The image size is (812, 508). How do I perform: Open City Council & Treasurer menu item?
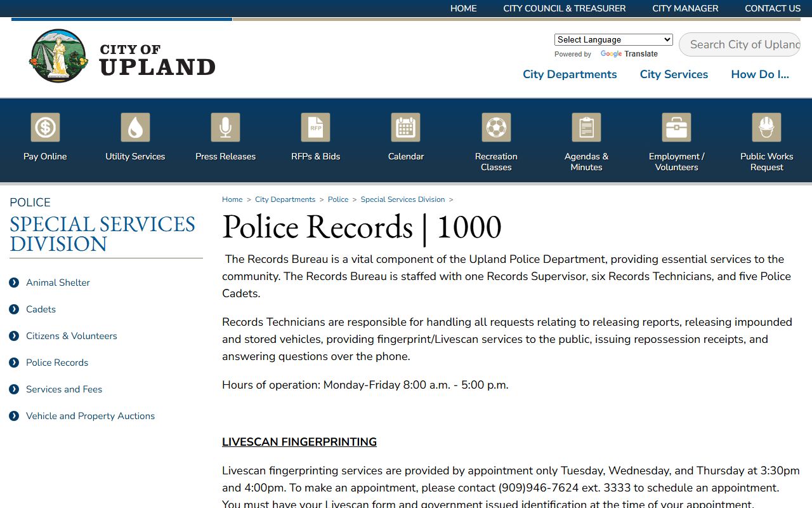coord(565,8)
